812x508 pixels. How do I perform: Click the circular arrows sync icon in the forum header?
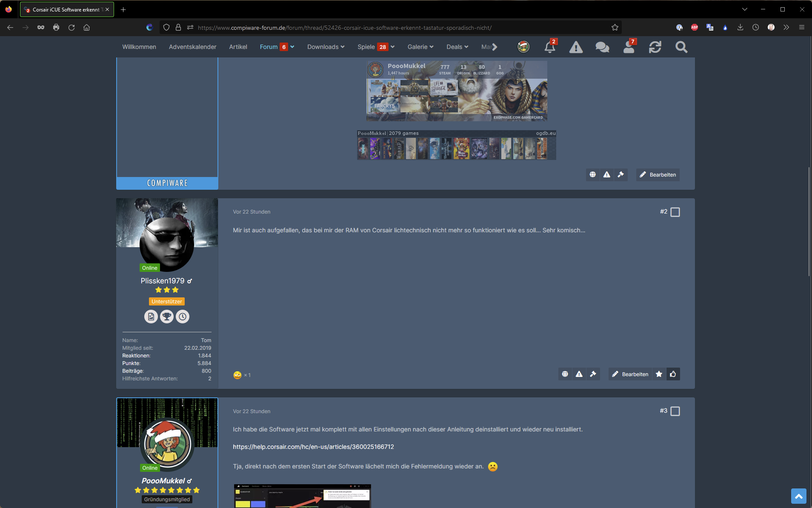pos(655,47)
